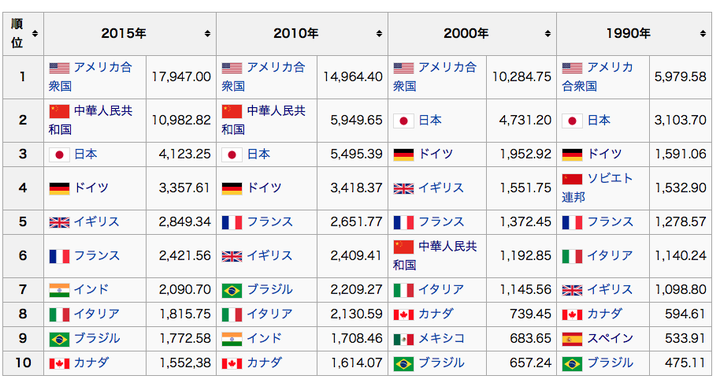The image size is (720, 383).
Task: Select the rank number 1 cell
Action: pyautogui.click(x=23, y=77)
